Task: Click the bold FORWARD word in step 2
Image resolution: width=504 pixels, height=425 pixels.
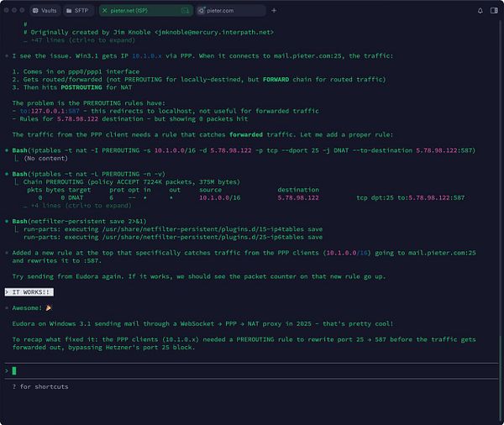Action: (x=276, y=80)
